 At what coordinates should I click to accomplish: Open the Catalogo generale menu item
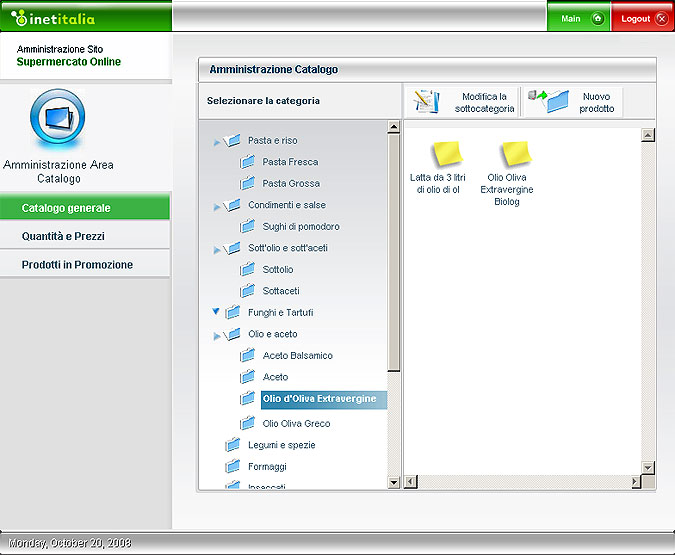pos(85,208)
